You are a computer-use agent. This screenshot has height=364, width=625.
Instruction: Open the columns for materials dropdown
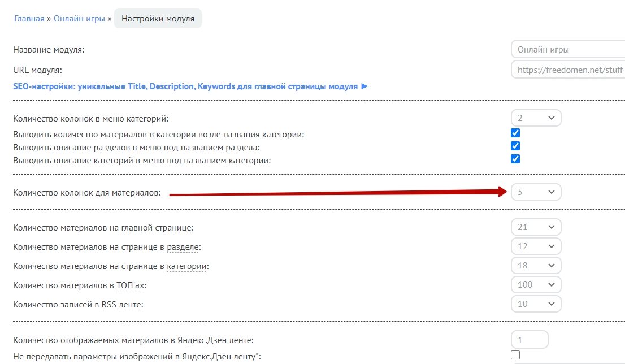pyautogui.click(x=536, y=192)
